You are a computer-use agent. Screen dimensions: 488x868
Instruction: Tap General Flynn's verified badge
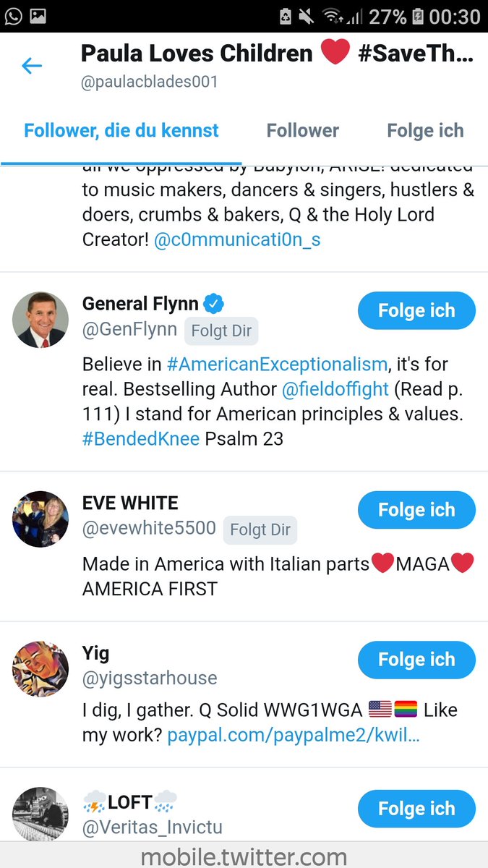[213, 303]
